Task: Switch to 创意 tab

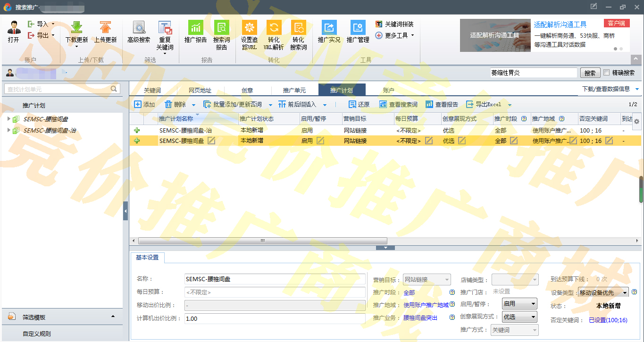Action: coord(247,90)
